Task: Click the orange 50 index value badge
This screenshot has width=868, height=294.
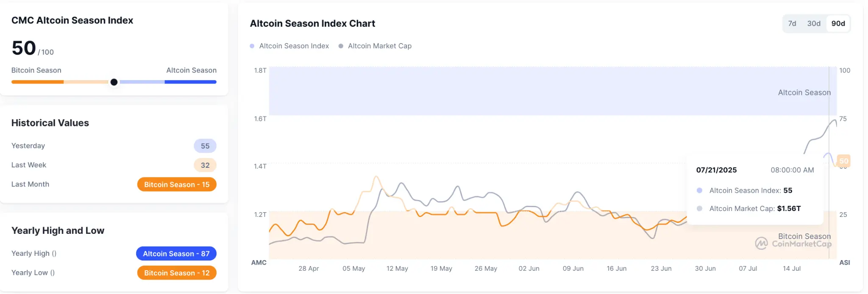Action: point(843,161)
